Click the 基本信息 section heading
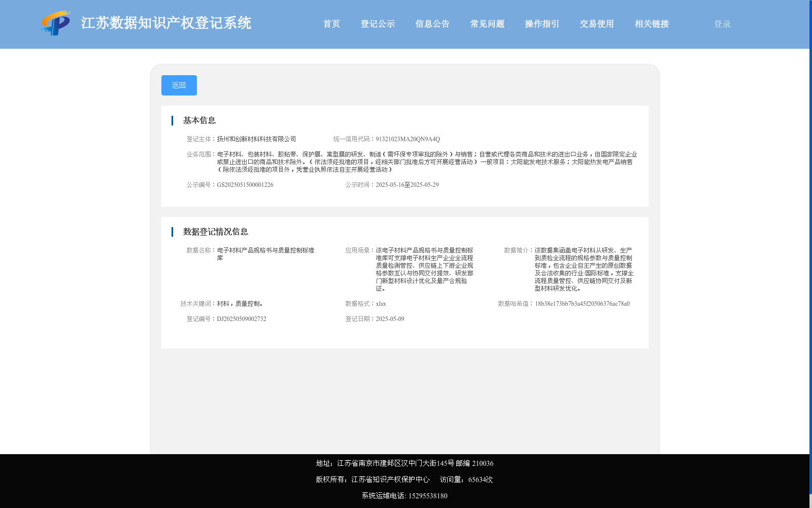Image resolution: width=812 pixels, height=508 pixels. [199, 120]
